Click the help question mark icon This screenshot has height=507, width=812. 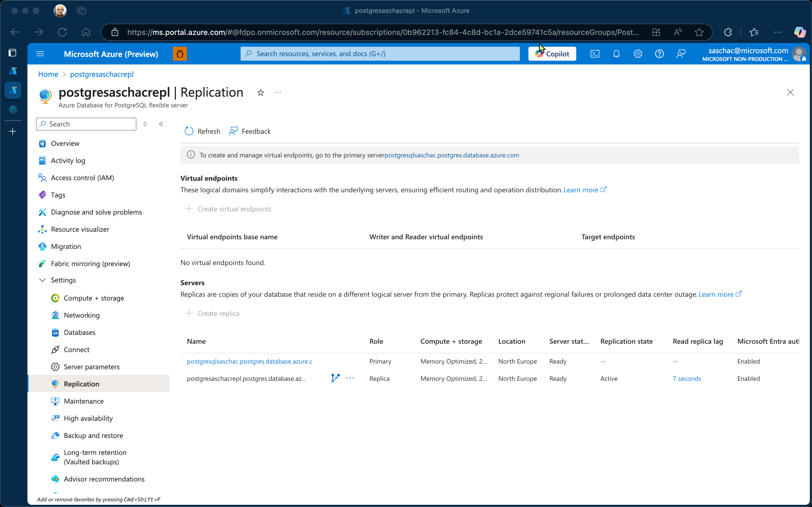[x=659, y=54]
